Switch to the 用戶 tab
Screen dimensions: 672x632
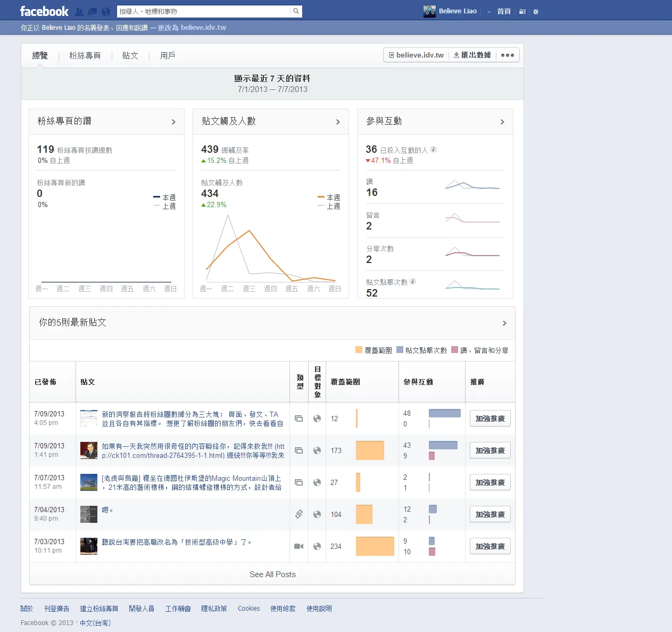[168, 55]
